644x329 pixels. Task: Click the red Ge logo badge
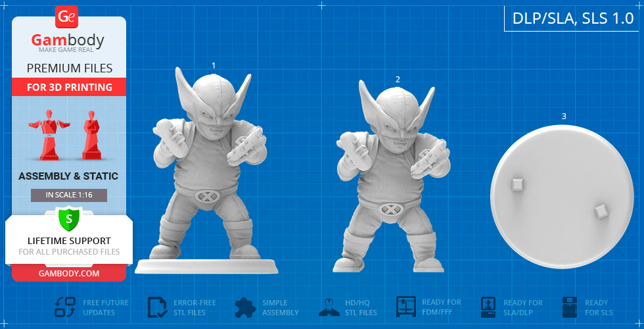(x=66, y=17)
